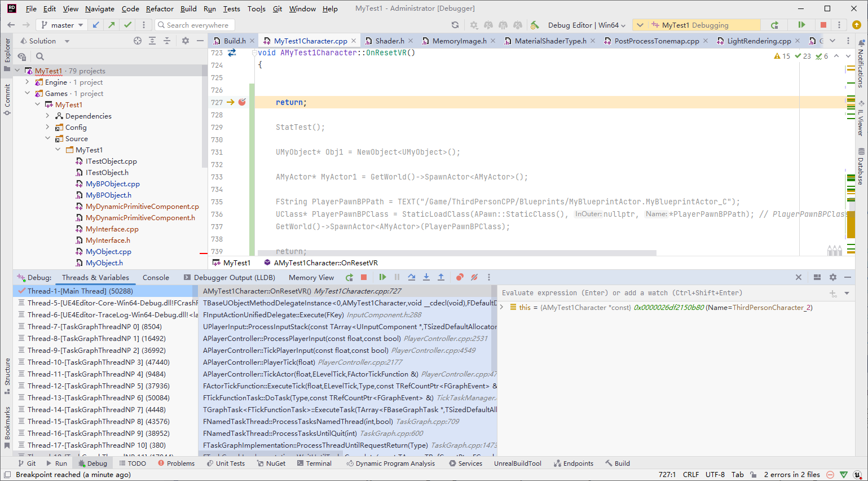The width and height of the screenshot is (868, 481).
Task: Click the Search everywhere field
Action: pyautogui.click(x=195, y=25)
